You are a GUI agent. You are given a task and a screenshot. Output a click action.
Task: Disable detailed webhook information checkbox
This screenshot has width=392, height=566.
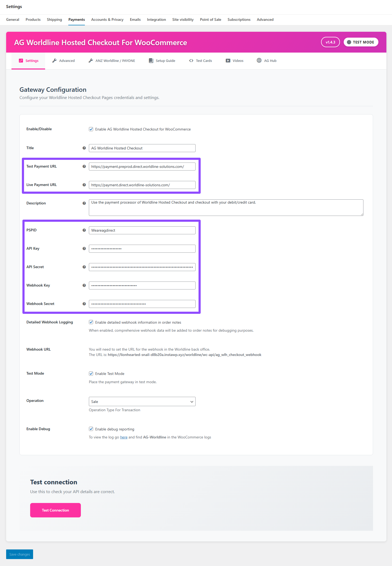tap(91, 322)
